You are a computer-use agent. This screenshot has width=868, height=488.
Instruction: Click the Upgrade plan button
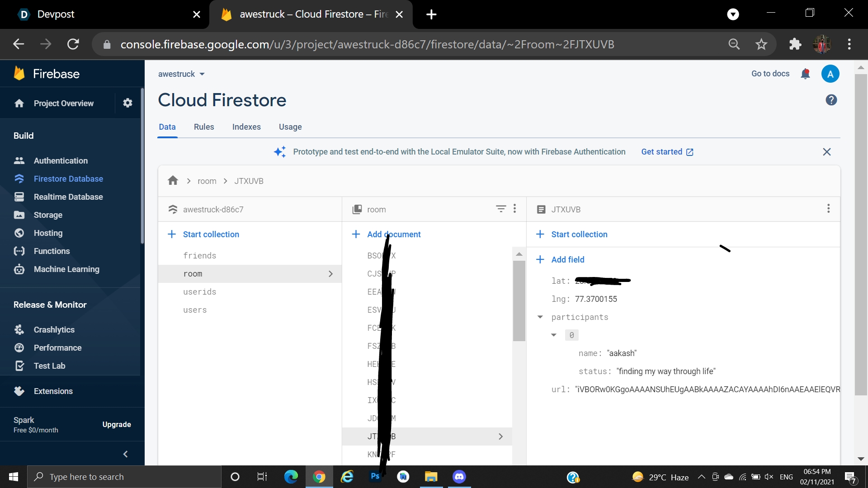117,425
